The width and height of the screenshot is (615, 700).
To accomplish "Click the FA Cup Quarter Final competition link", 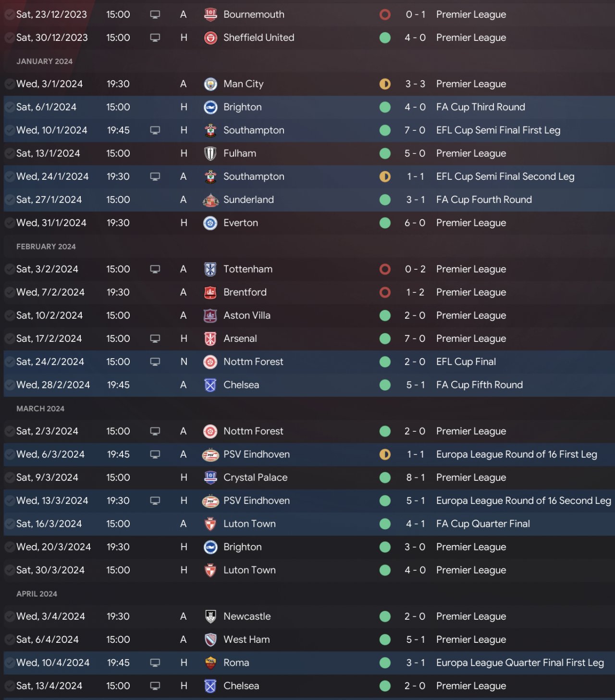I will pos(483,524).
